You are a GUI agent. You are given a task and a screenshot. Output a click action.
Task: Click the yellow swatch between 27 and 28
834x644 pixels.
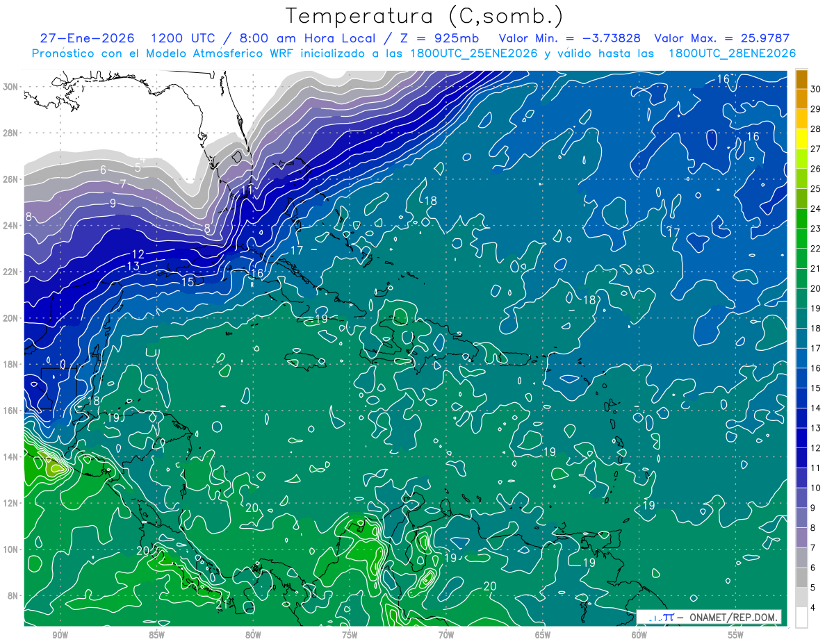pos(802,138)
